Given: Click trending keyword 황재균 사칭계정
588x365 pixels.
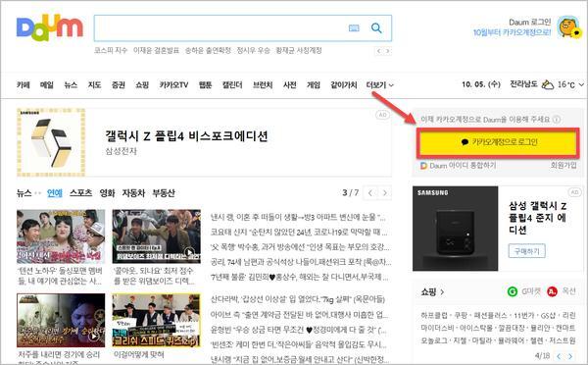Looking at the screenshot, I should 299,50.
